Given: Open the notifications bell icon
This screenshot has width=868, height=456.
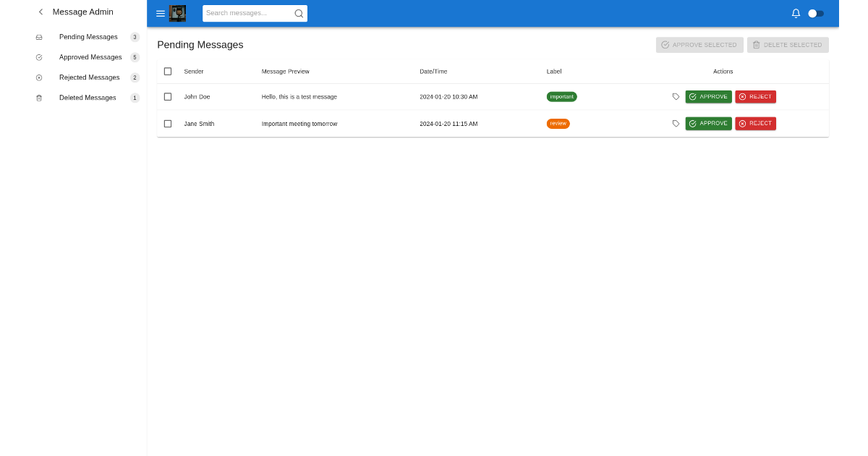Looking at the screenshot, I should point(796,13).
